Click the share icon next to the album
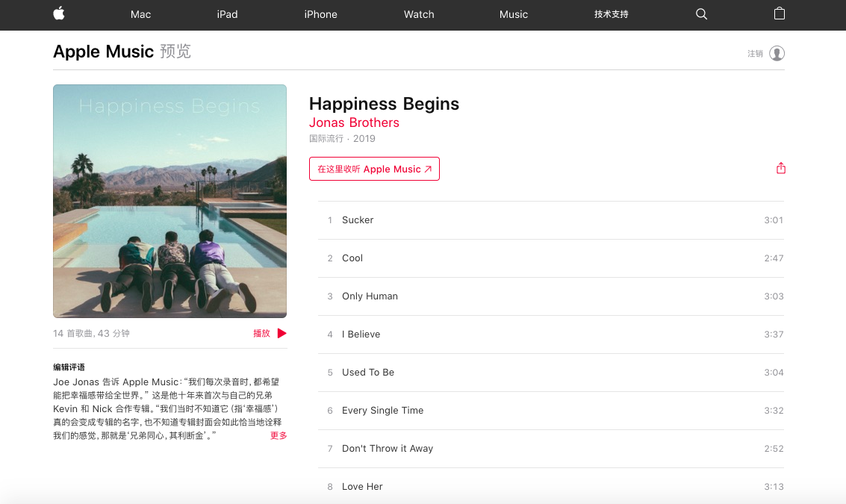 [780, 168]
